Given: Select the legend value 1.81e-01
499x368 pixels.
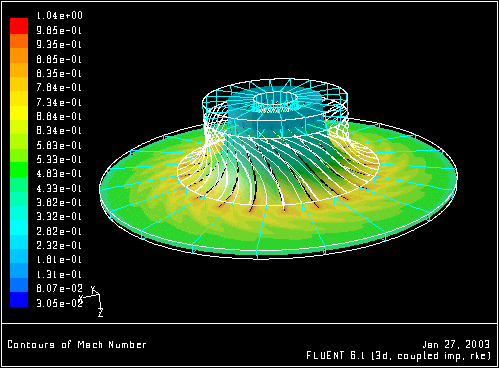Looking at the screenshot, I should pyautogui.click(x=59, y=260).
